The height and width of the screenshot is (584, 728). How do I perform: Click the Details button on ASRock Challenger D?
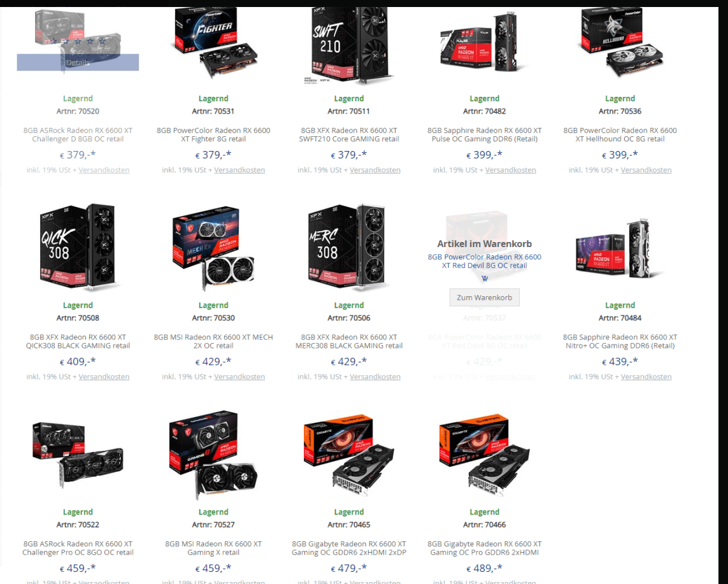(x=78, y=62)
